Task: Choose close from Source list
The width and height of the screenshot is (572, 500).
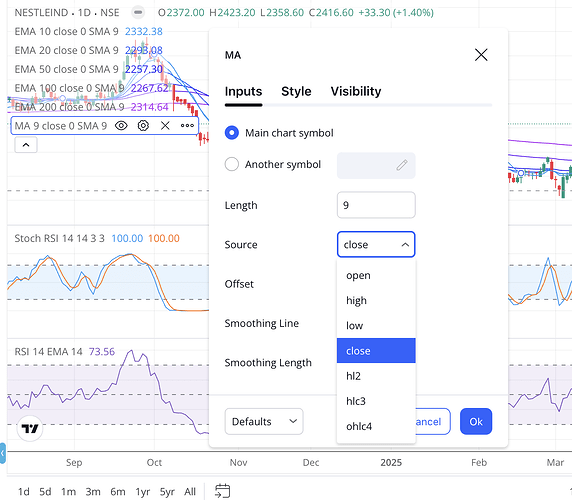Action: point(376,351)
